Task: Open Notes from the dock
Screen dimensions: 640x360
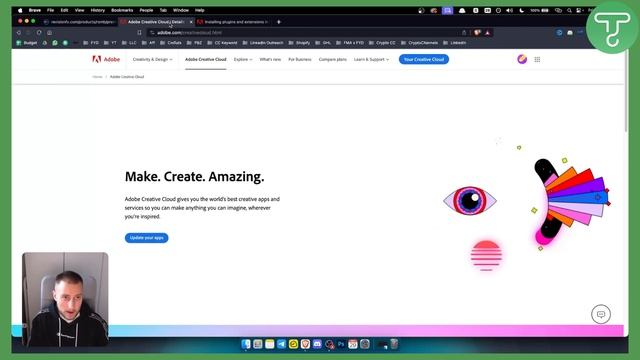Action: pos(269,344)
